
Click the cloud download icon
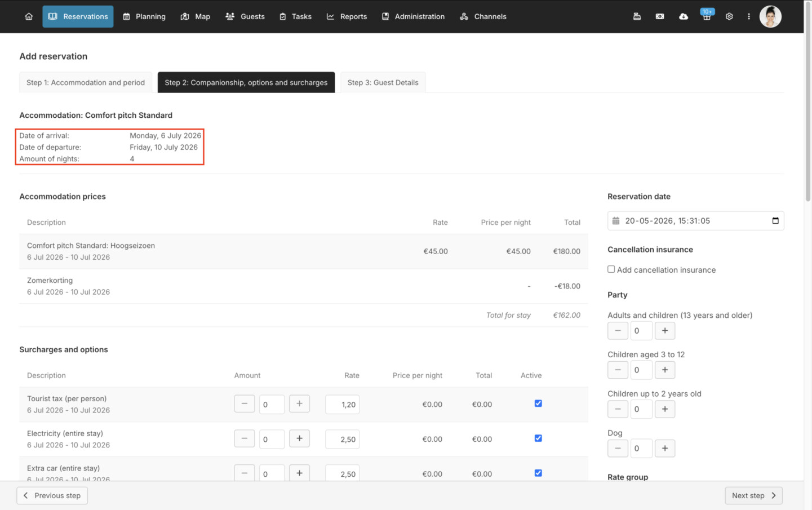684,16
